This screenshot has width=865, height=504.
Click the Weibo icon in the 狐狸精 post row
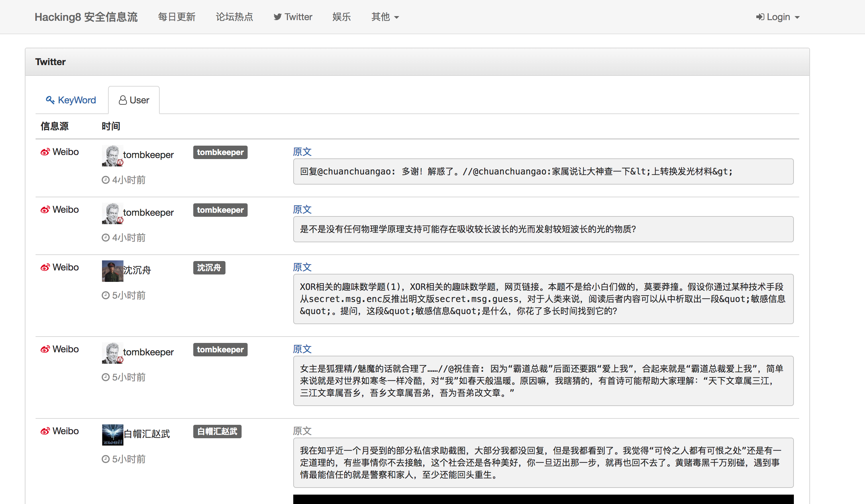(x=45, y=349)
